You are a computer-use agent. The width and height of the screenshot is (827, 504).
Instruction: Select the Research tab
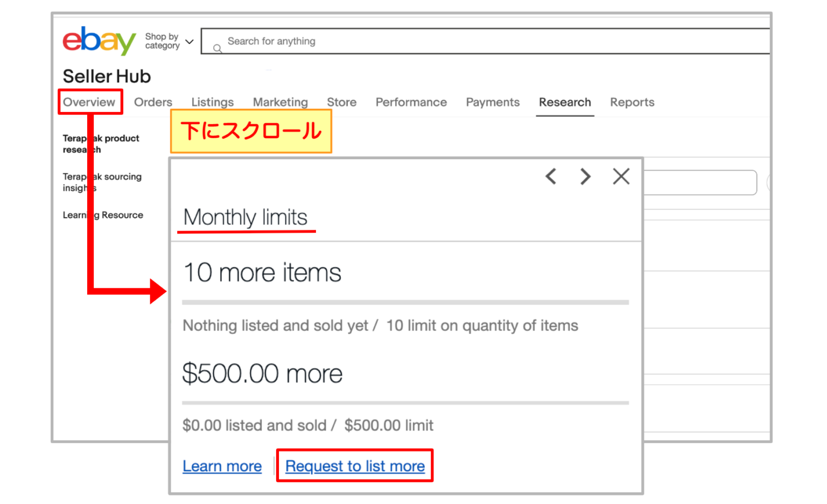pos(564,102)
